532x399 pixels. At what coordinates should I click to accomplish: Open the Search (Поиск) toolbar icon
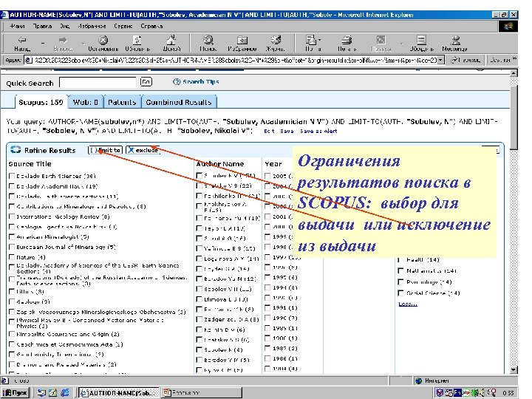tap(208, 40)
